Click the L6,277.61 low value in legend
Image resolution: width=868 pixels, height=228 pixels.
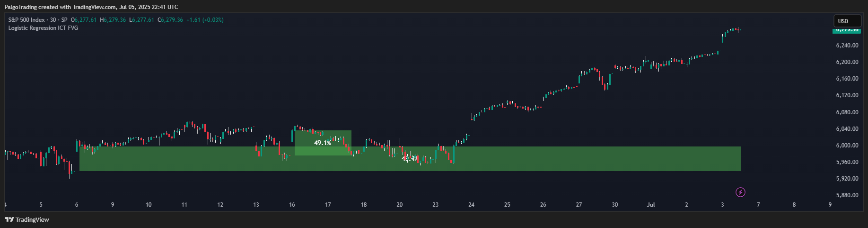click(x=141, y=20)
